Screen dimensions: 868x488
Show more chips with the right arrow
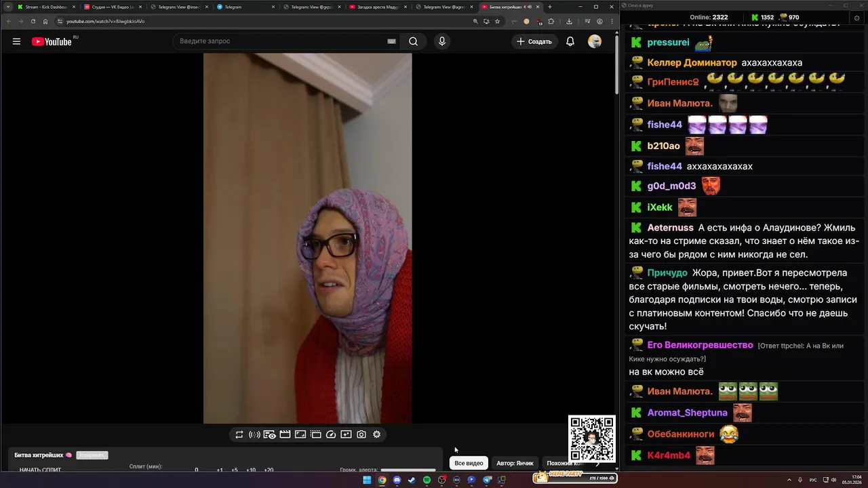597,464
